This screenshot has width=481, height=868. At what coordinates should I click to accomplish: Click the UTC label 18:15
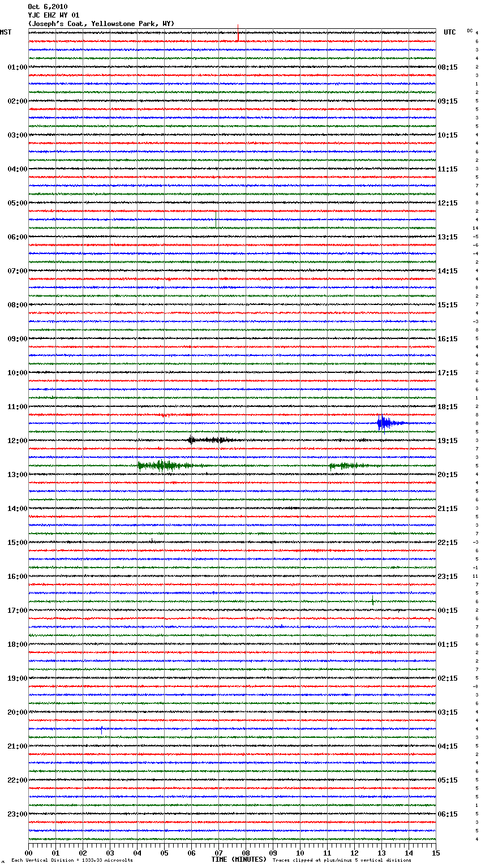(448, 407)
